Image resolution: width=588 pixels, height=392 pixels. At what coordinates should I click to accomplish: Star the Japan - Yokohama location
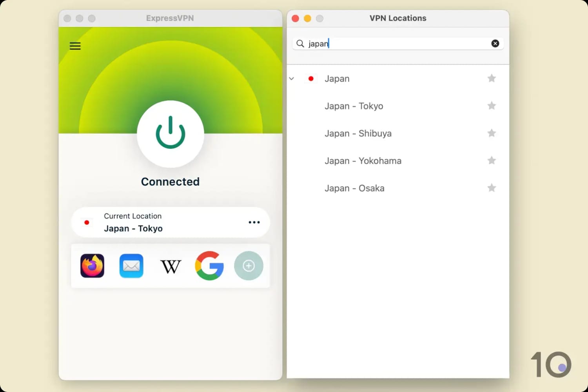pyautogui.click(x=492, y=160)
